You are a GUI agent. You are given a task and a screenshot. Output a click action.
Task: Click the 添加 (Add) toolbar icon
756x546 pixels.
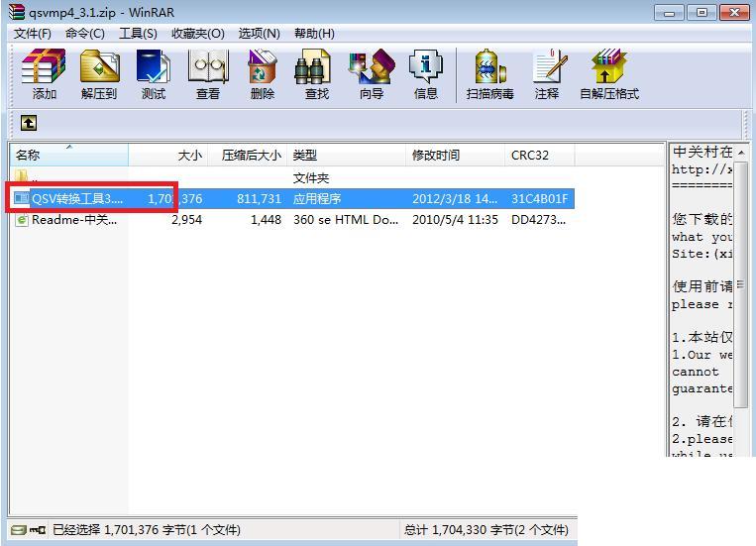click(x=44, y=74)
